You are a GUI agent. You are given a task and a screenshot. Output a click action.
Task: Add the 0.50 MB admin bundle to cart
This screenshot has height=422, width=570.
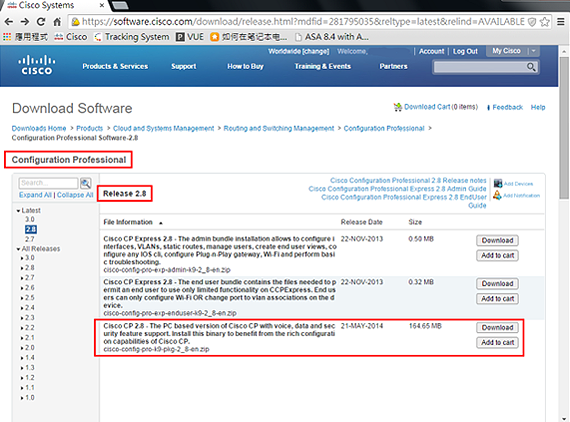(x=497, y=256)
